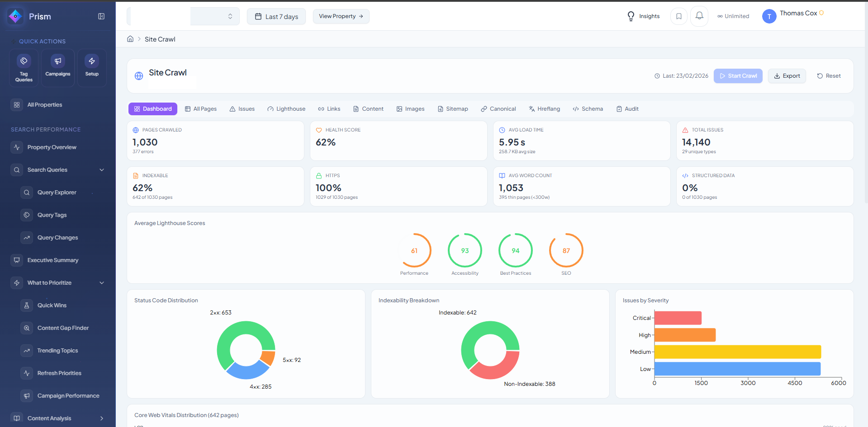Image resolution: width=868 pixels, height=427 pixels.
Task: Click the View Property button
Action: (341, 16)
